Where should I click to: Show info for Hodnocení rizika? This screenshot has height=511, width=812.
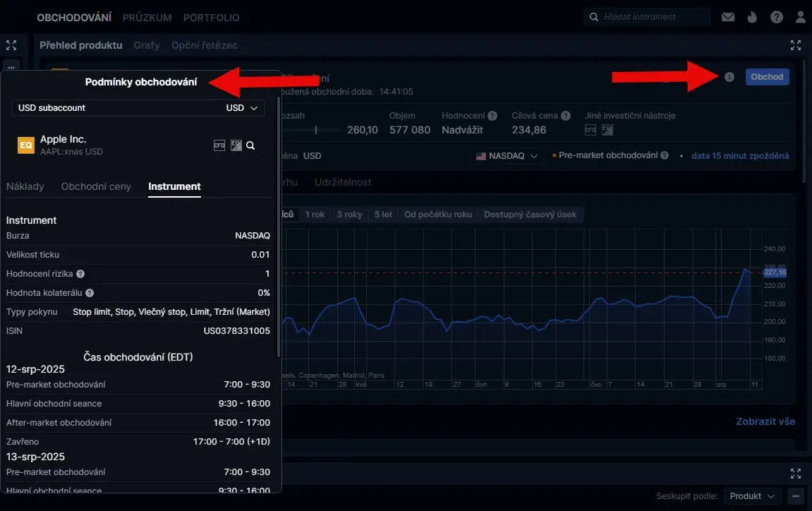coord(80,274)
